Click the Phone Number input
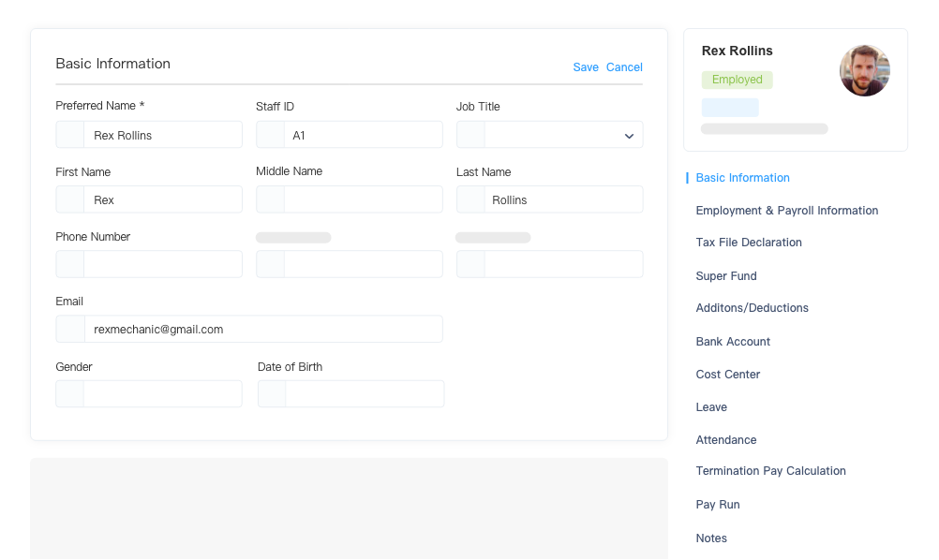Viewport: 939px width, 560px height. [149, 264]
